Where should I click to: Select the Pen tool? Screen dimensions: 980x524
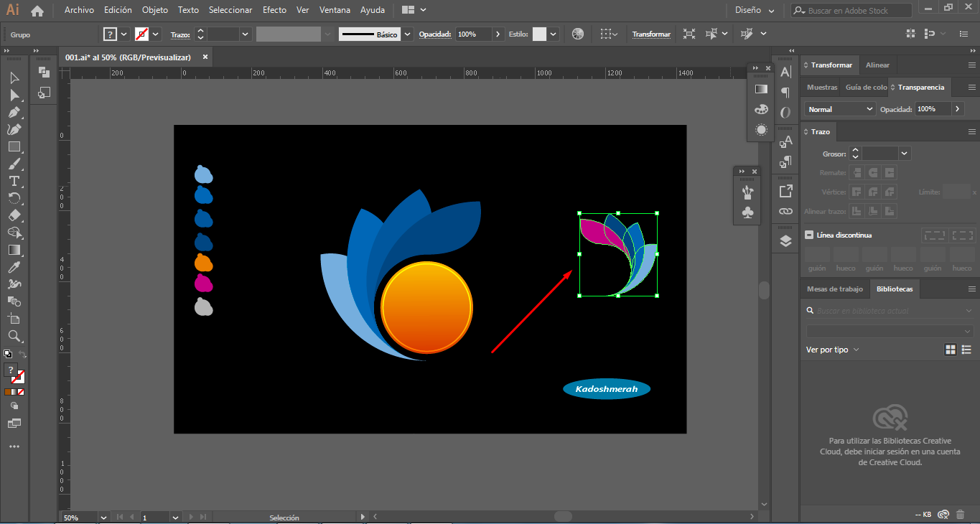point(14,112)
